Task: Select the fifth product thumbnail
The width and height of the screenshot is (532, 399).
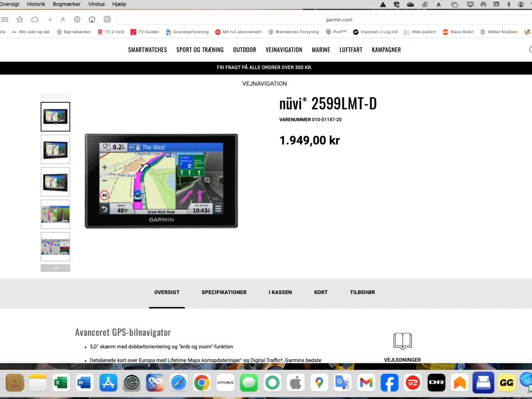Action: point(55,246)
